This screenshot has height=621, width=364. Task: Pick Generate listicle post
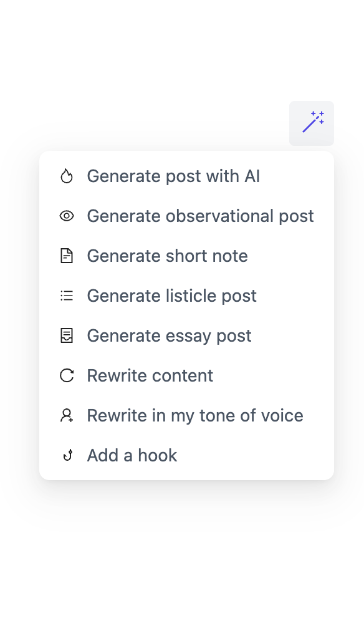pos(171,296)
